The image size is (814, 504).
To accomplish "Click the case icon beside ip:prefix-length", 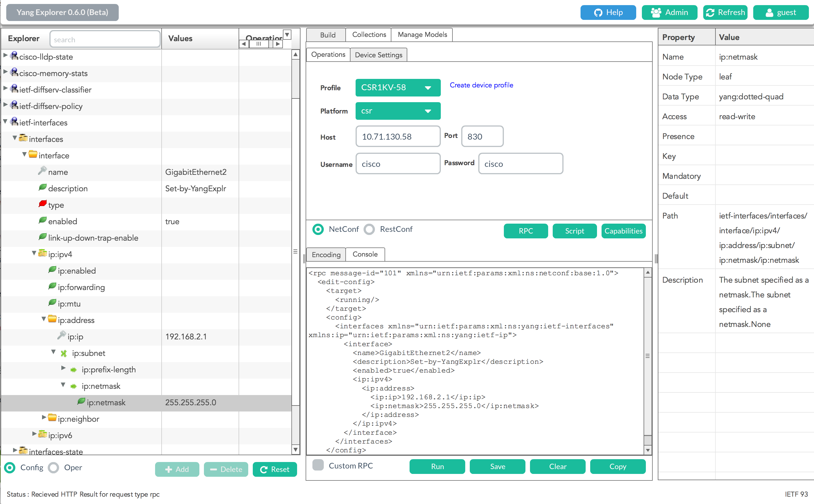I will click(x=73, y=370).
